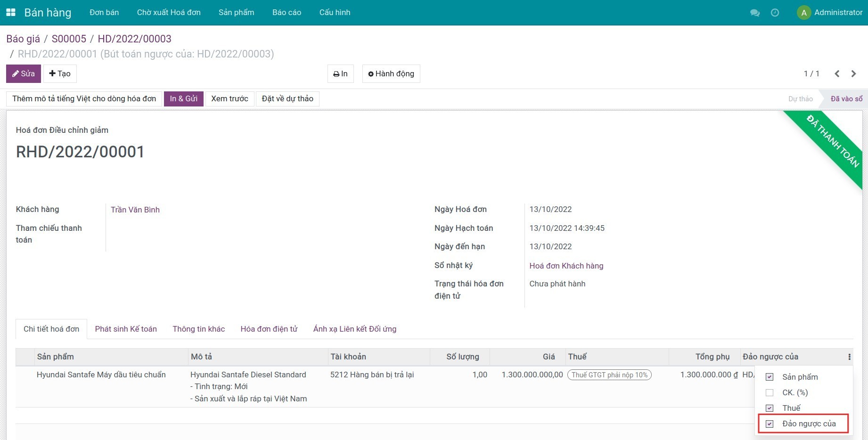The height and width of the screenshot is (440, 868).
Task: Click breadcrumb S00005
Action: coord(69,39)
